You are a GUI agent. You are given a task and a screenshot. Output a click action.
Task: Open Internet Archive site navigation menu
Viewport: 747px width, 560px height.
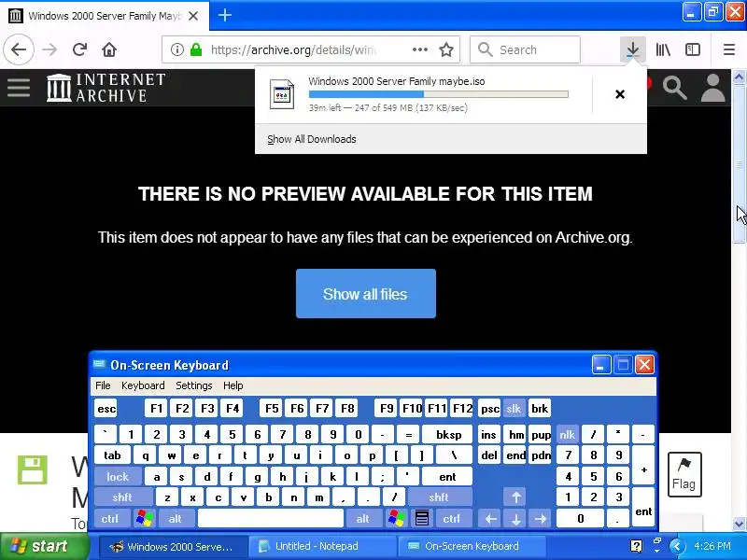[19, 88]
